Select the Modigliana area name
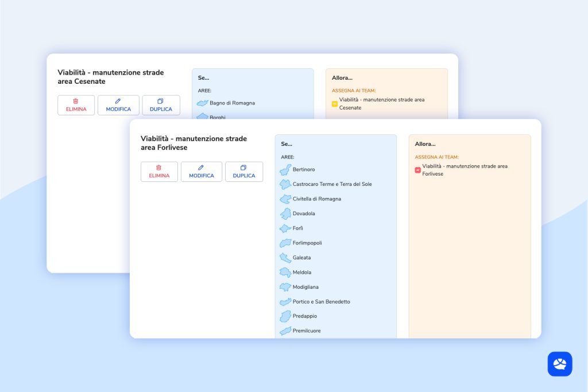 pos(305,287)
